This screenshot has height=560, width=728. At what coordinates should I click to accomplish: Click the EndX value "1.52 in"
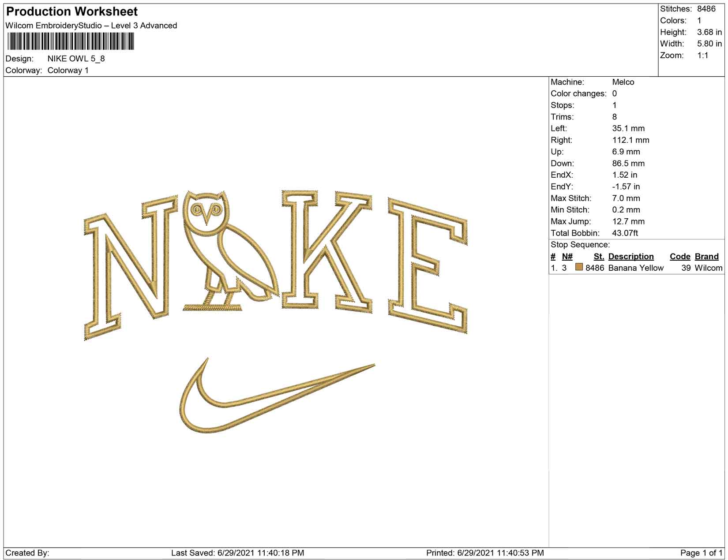click(625, 175)
